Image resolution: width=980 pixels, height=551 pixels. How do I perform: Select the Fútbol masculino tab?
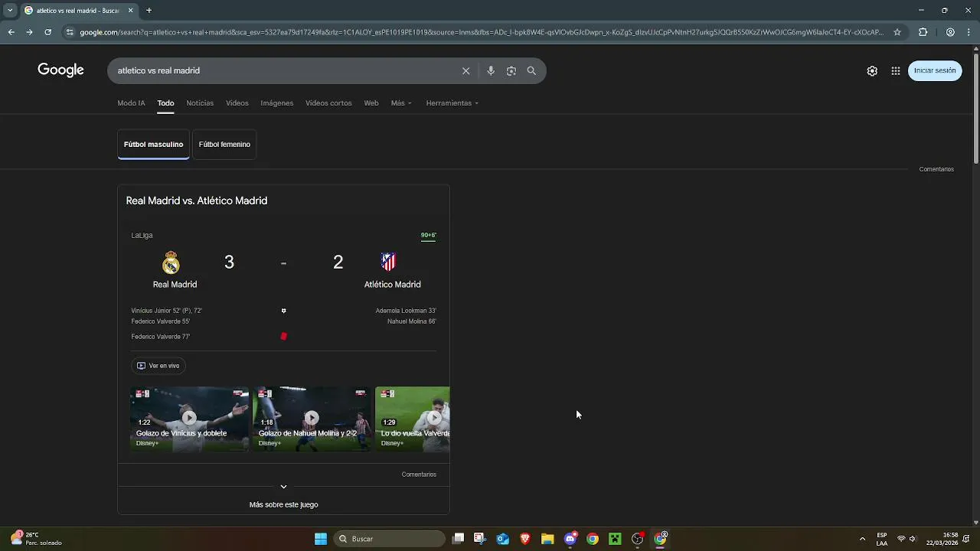(x=153, y=144)
